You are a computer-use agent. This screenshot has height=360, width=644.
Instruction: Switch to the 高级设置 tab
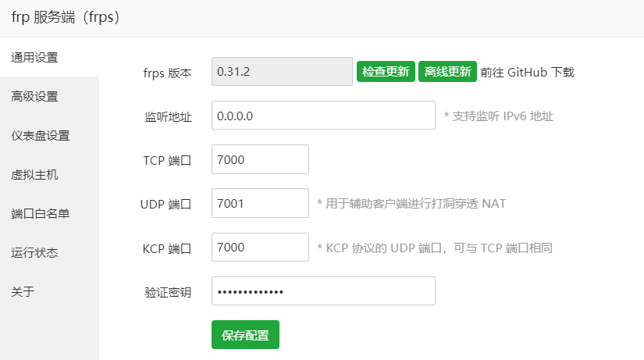pos(35,97)
